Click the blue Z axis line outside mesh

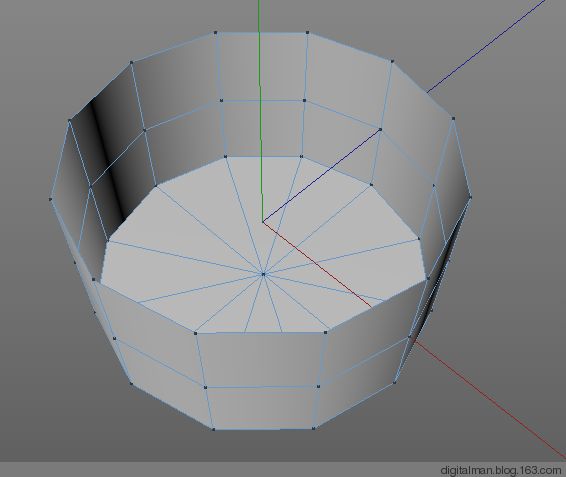point(487,45)
